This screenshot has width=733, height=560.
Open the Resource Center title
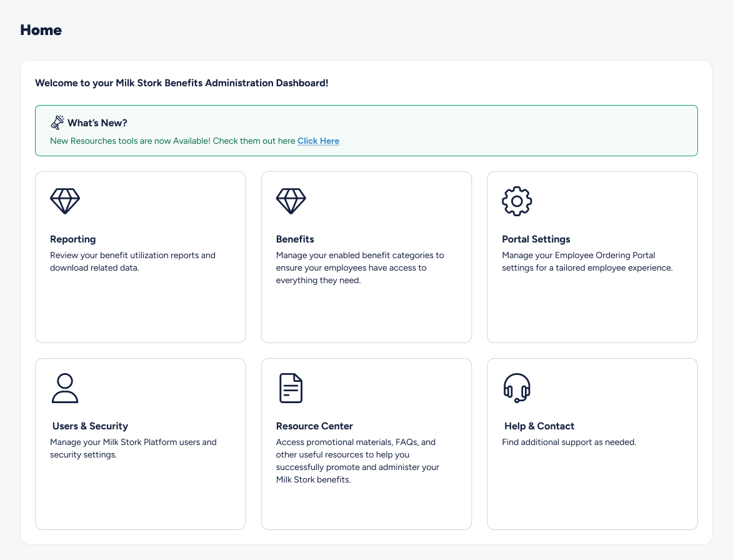tap(314, 426)
